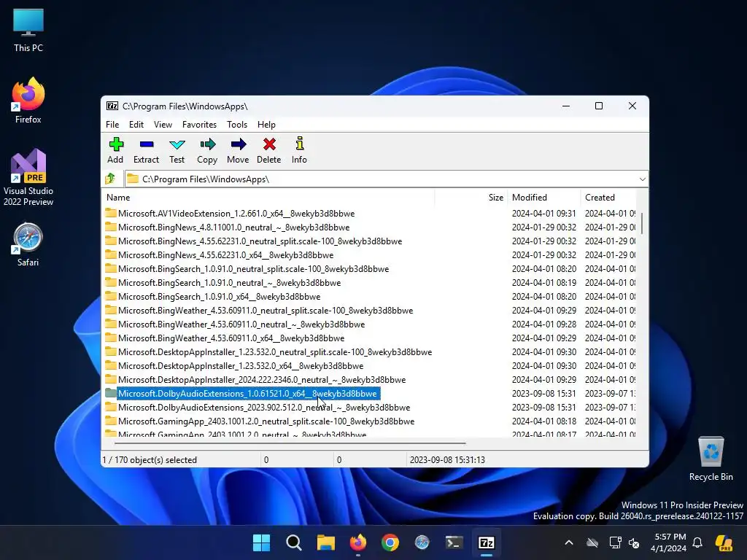Open taskbar Search
747x560 pixels.
click(294, 542)
